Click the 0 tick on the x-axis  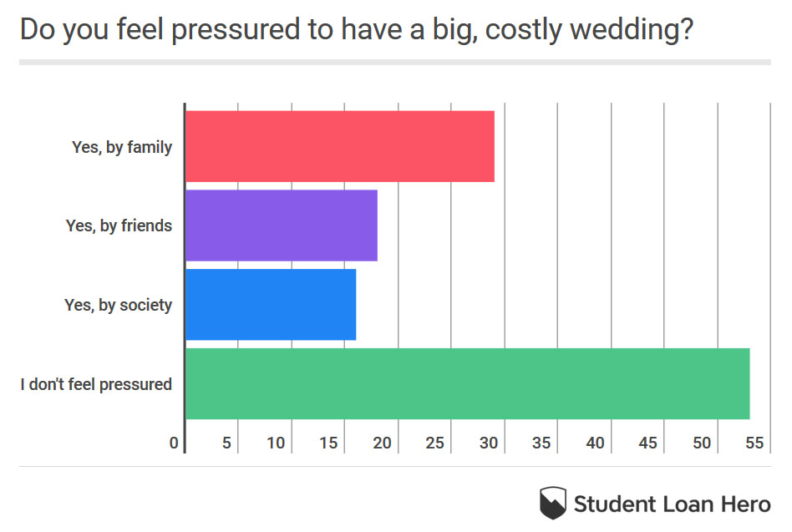click(174, 443)
